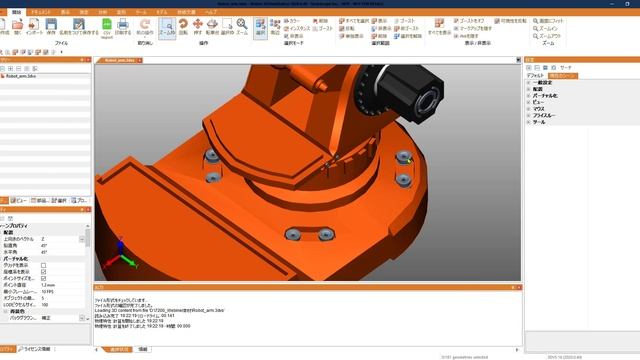Viewport: 640px width, 360px height.
Task: Click Ghost off (ゴーストをオフ)
Action: click(469, 21)
